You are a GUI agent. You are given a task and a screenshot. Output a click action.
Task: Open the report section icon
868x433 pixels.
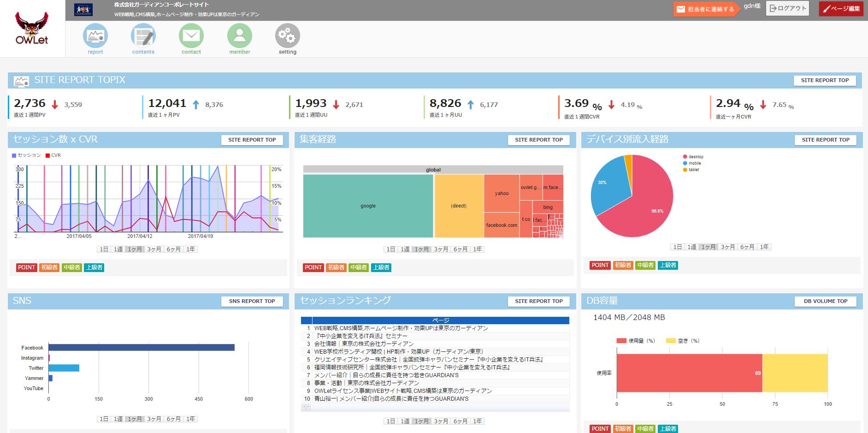[x=95, y=36]
